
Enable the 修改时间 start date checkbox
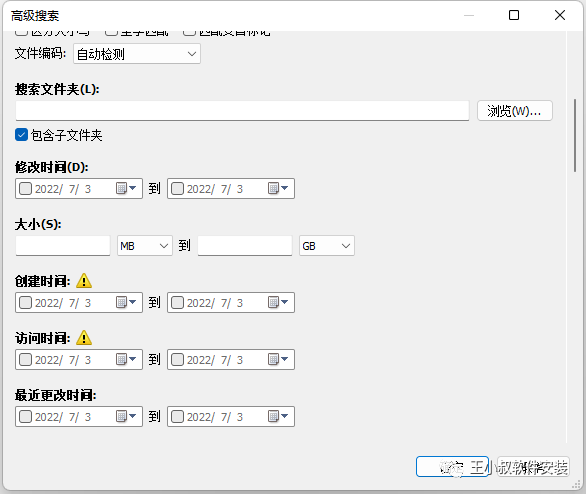tap(25, 188)
